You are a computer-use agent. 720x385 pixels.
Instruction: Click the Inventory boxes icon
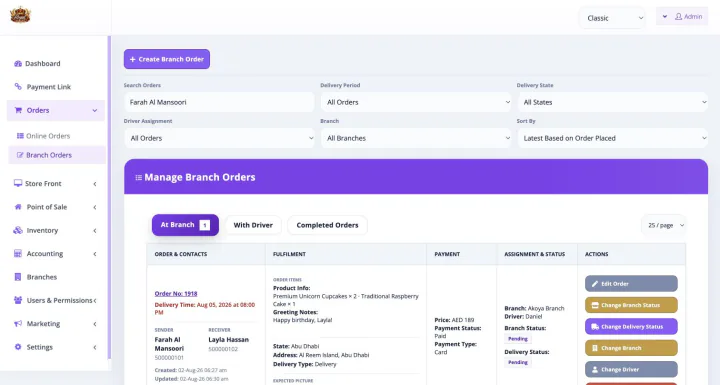[18, 230]
